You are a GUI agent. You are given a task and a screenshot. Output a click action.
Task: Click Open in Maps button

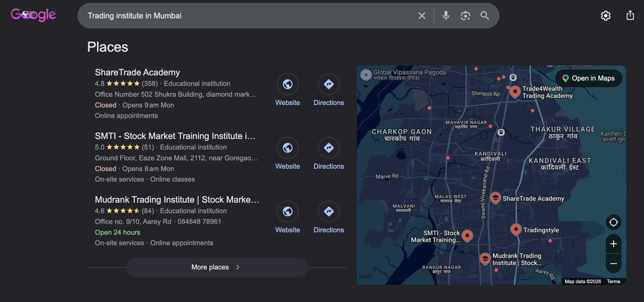coord(589,78)
